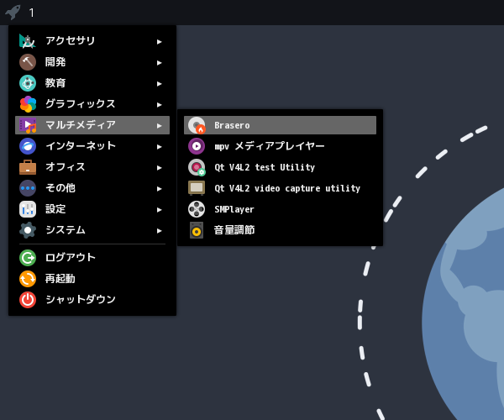Launch SMPlayer from the submenu
The width and height of the screenshot is (504, 420).
(x=280, y=209)
